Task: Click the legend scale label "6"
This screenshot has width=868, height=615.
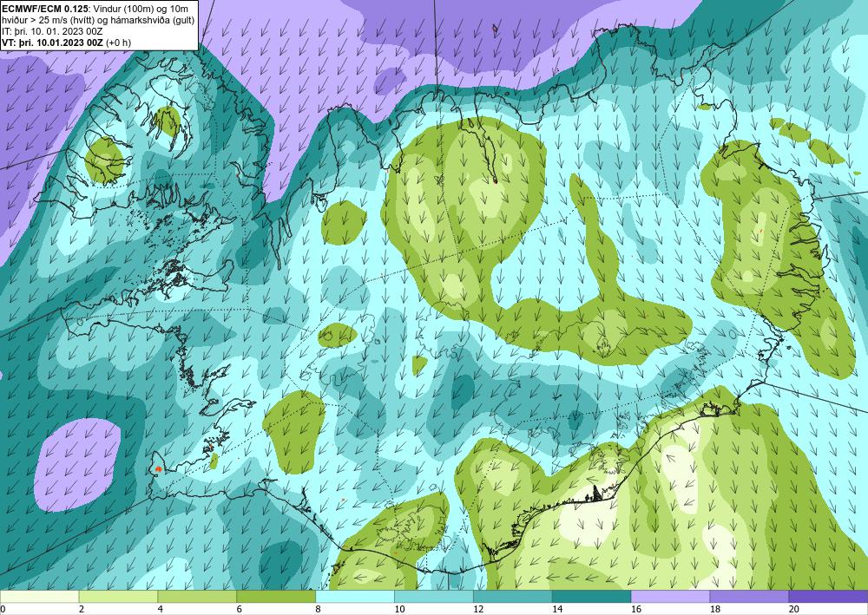Action: coord(240,610)
